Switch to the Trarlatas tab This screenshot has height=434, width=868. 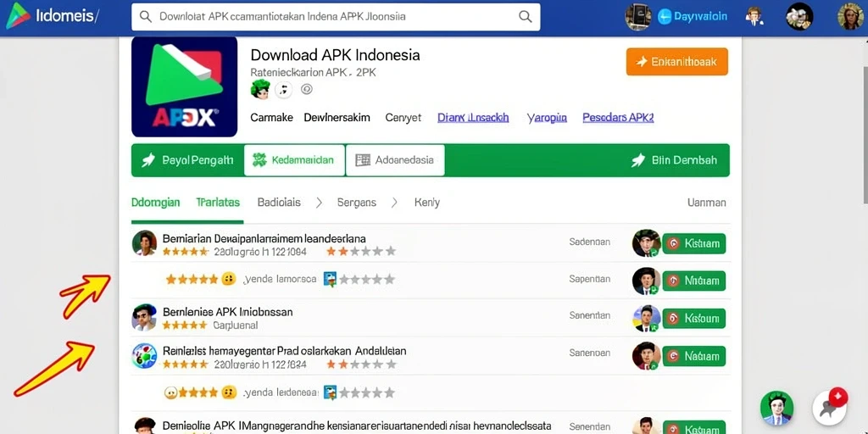pyautogui.click(x=218, y=203)
